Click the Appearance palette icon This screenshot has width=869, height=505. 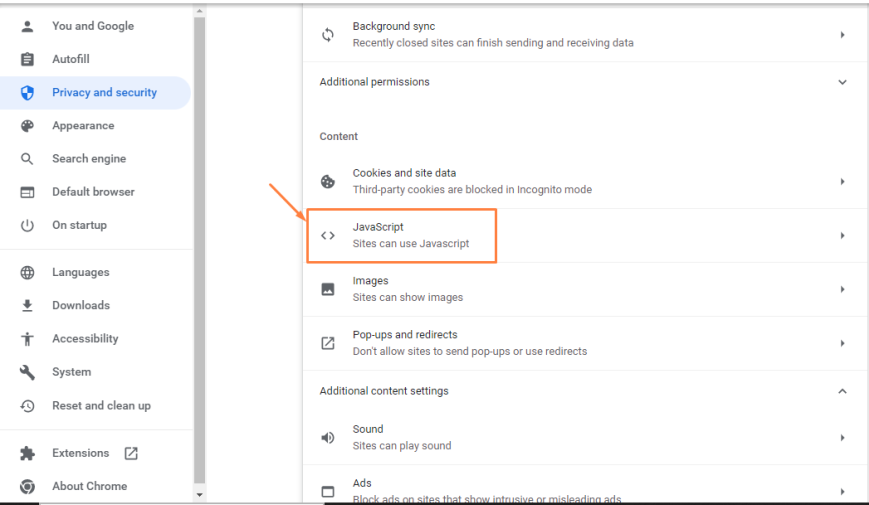pyautogui.click(x=28, y=126)
